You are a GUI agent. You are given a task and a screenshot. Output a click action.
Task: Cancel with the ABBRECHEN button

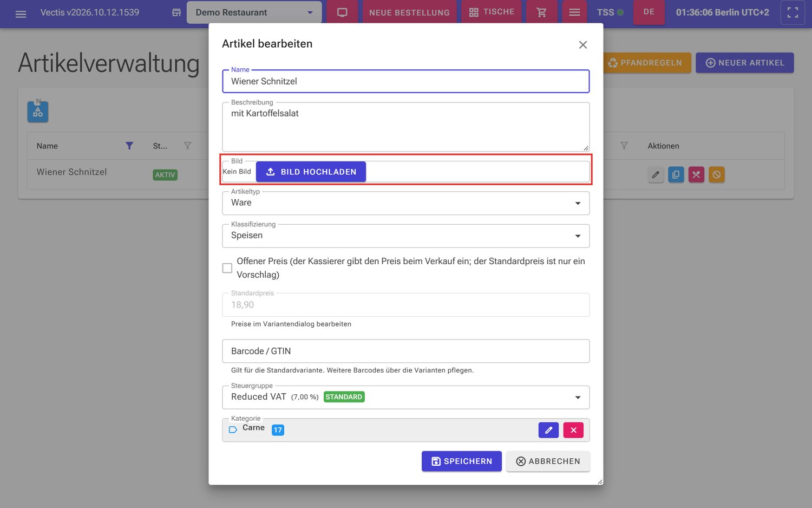[x=548, y=461]
